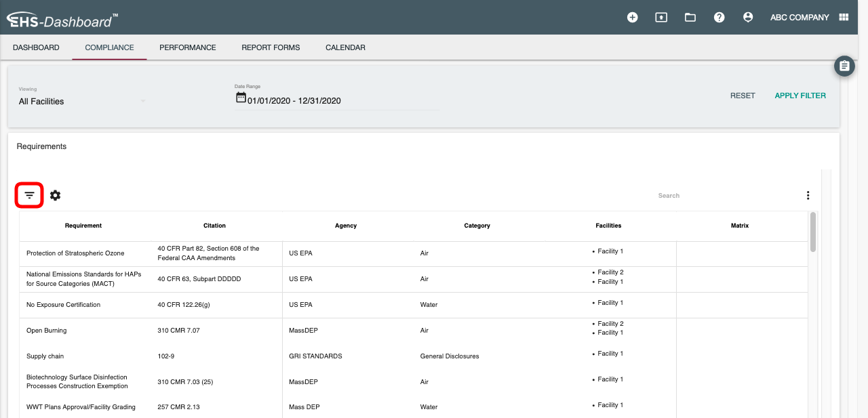Click the Apply Filter button
This screenshot has height=418, width=868.
(800, 96)
